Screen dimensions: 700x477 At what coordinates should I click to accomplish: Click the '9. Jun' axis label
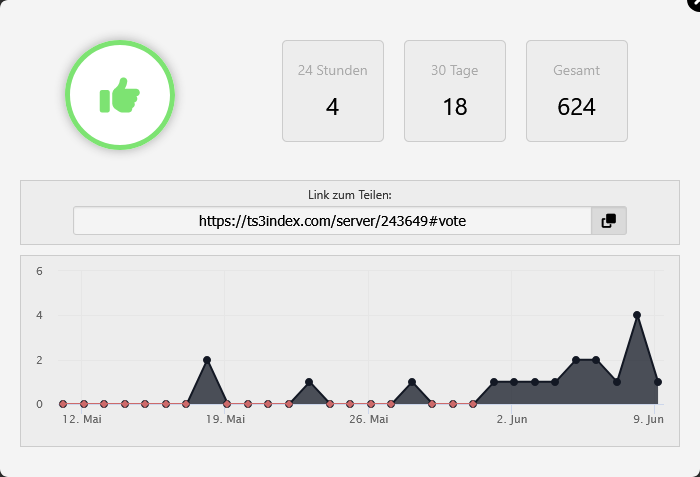648,419
